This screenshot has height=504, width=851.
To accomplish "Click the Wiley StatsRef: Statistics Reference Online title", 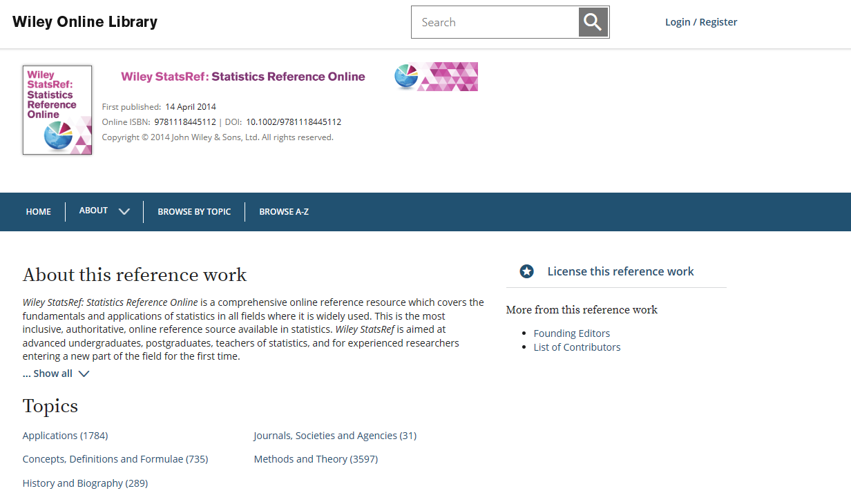I will [243, 77].
